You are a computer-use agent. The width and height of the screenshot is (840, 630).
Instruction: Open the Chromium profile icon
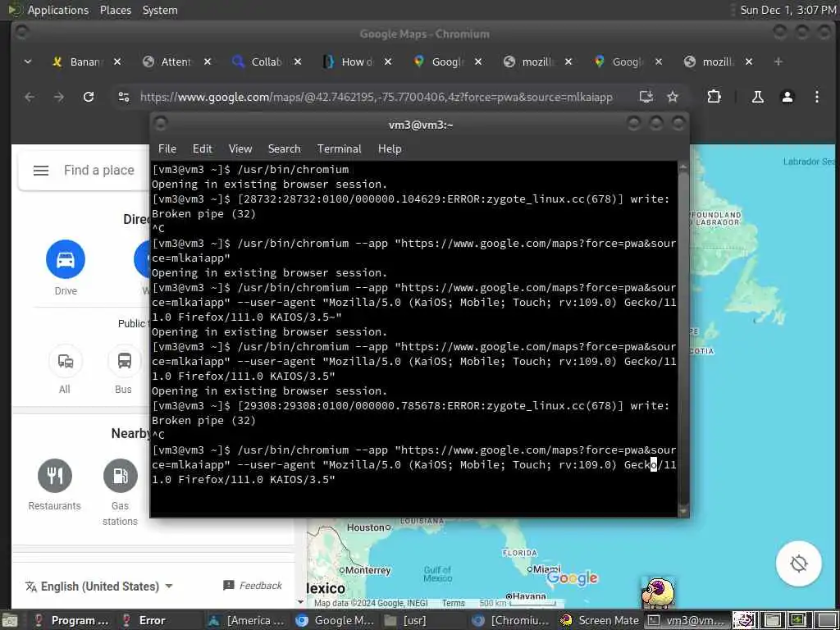[787, 97]
